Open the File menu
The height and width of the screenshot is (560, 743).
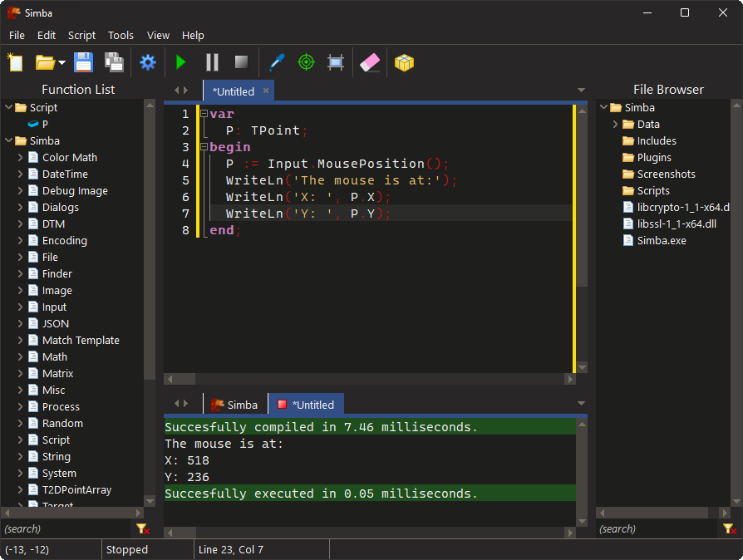[x=17, y=36]
